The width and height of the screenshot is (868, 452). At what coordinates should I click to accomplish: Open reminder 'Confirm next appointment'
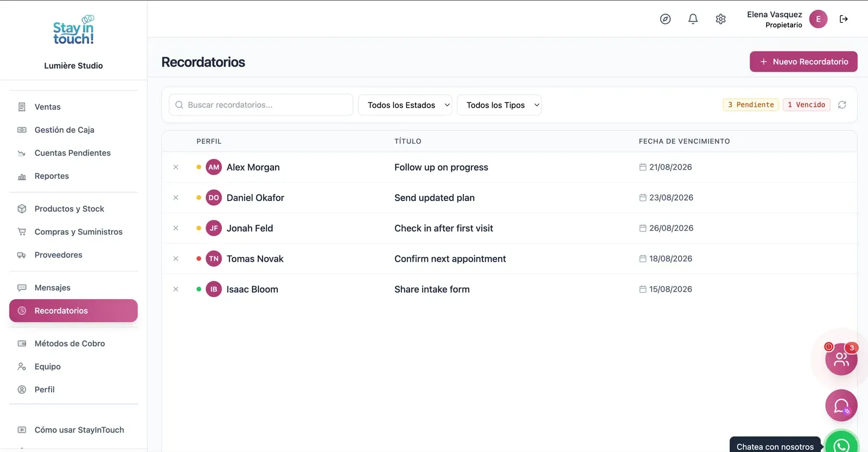[x=450, y=259]
